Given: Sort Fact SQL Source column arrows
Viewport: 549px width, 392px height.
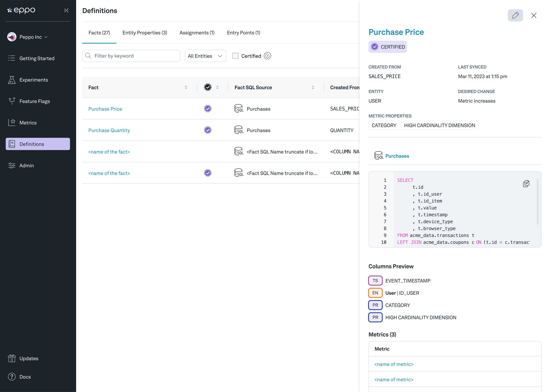Looking at the screenshot, I should click(x=313, y=87).
